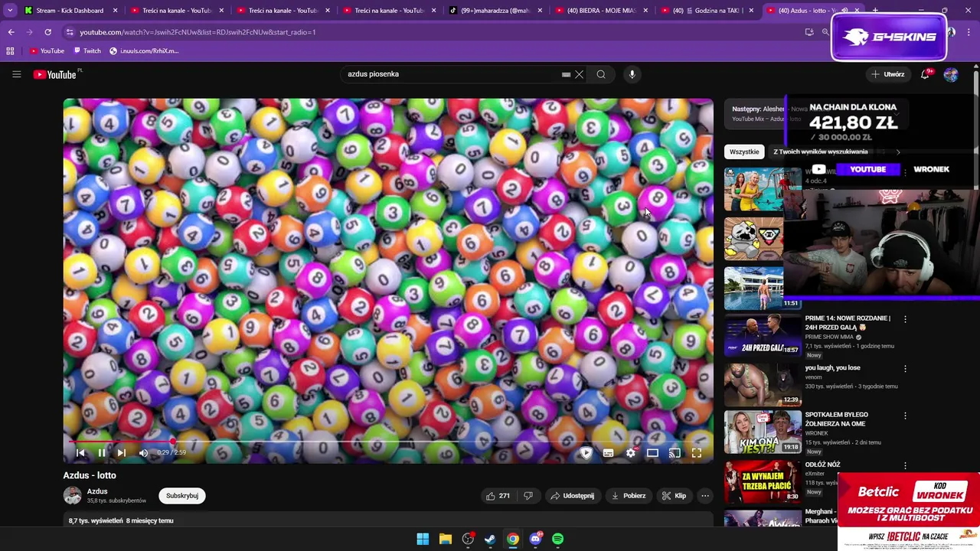The image size is (980, 551).
Task: Open options for SPOTKAŁEM BYŁEGO ŻOŁNIERZA video
Action: [905, 416]
